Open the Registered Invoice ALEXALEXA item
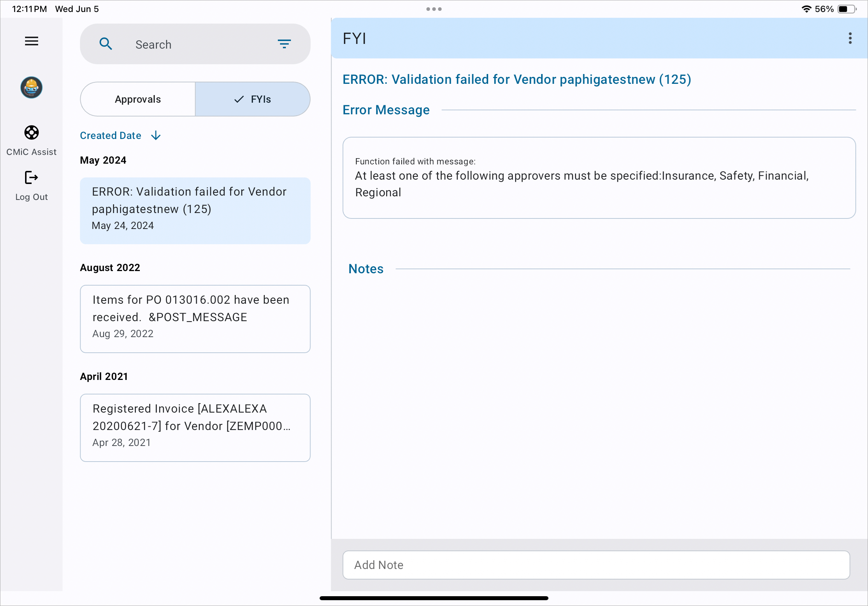The height and width of the screenshot is (606, 868). point(195,427)
